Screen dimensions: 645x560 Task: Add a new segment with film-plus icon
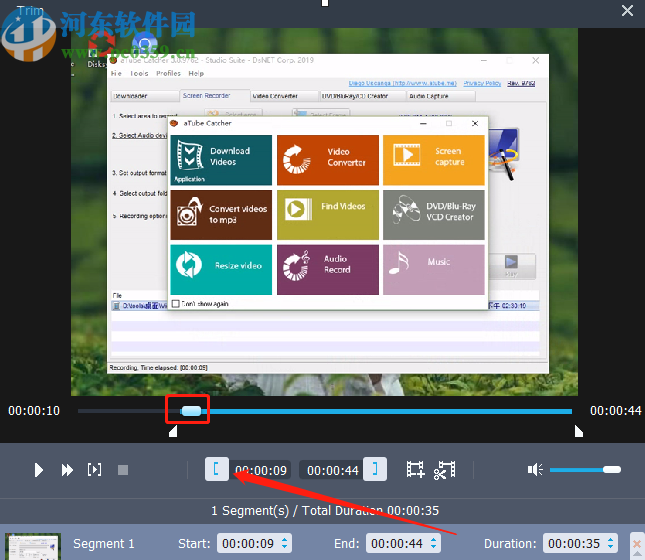click(415, 469)
